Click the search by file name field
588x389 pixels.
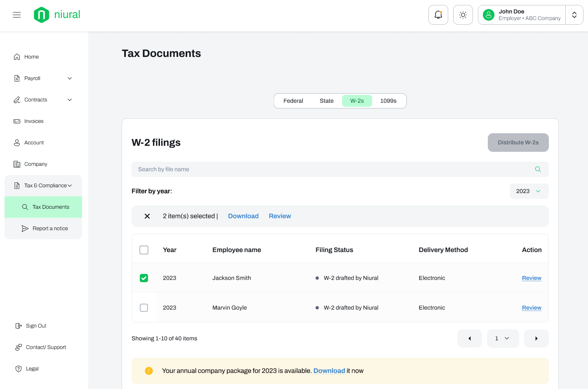[x=330, y=169]
